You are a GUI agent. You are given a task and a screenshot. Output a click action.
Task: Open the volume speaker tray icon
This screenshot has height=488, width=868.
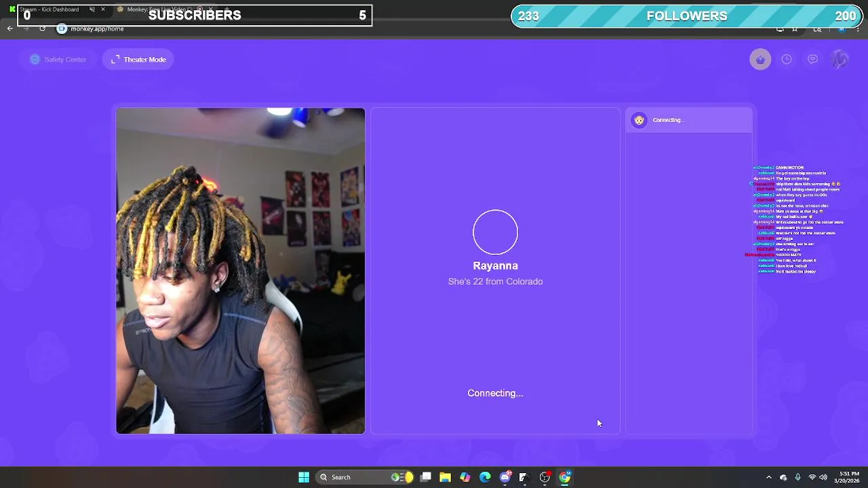point(823,477)
